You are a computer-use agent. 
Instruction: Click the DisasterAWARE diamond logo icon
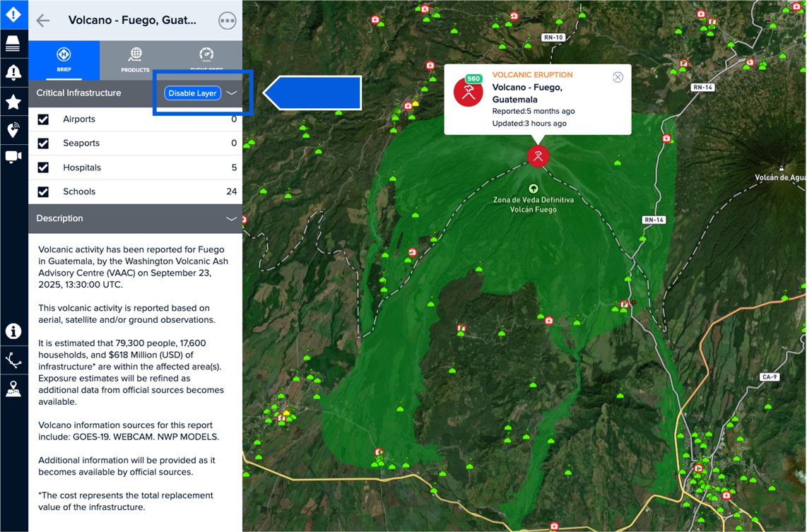pos(13,14)
